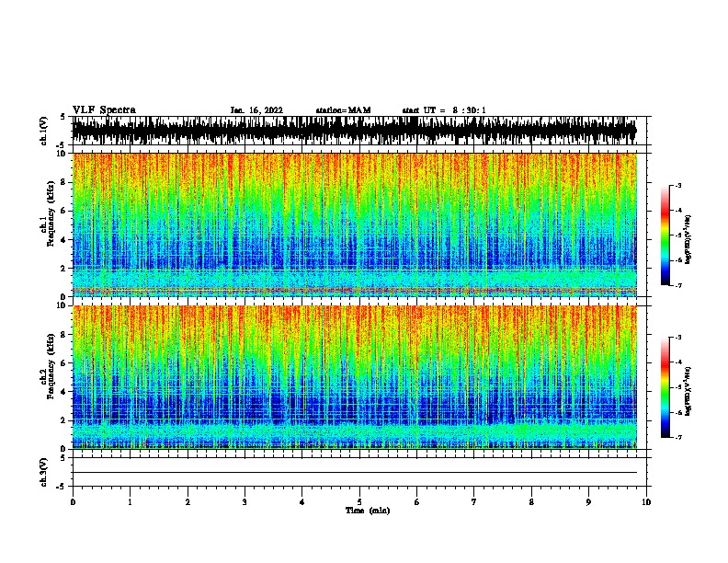
Task: Click the flat ch.3 voltage trace line
Action: click(354, 473)
